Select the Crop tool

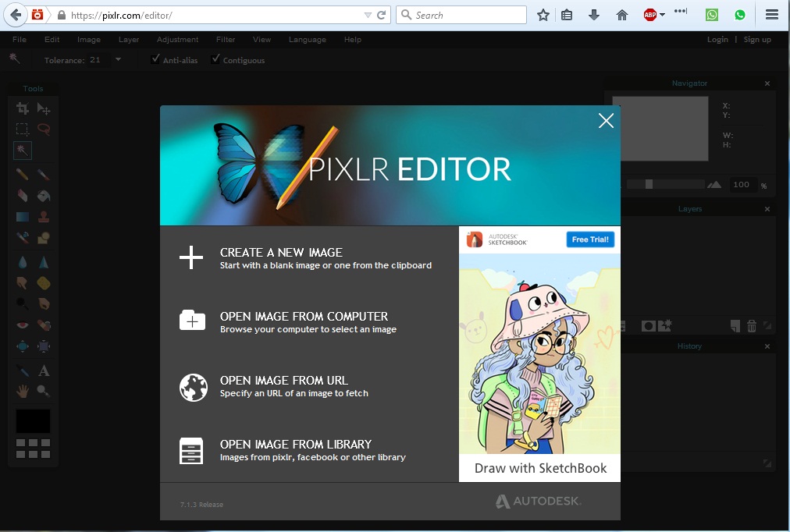tap(22, 108)
